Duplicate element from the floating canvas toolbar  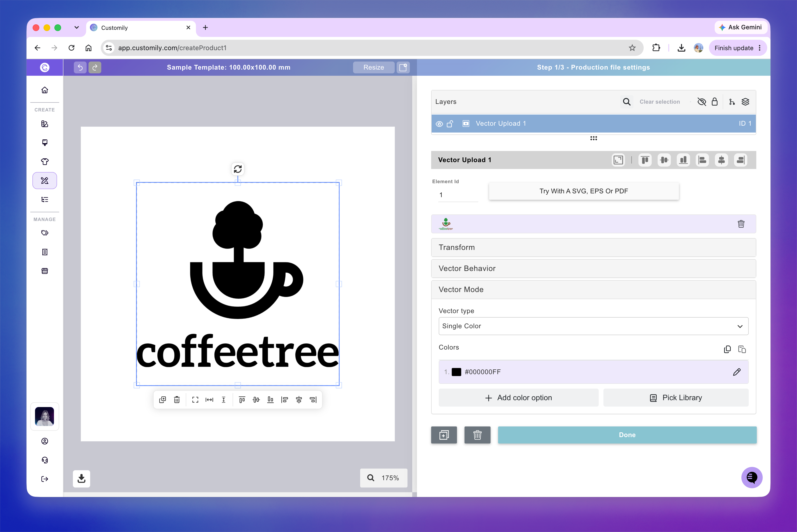tap(163, 400)
